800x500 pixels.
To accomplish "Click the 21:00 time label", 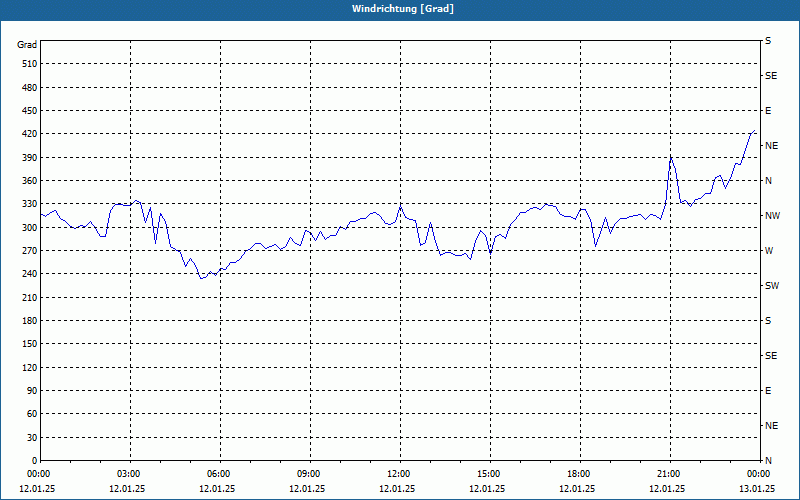I will [670, 474].
